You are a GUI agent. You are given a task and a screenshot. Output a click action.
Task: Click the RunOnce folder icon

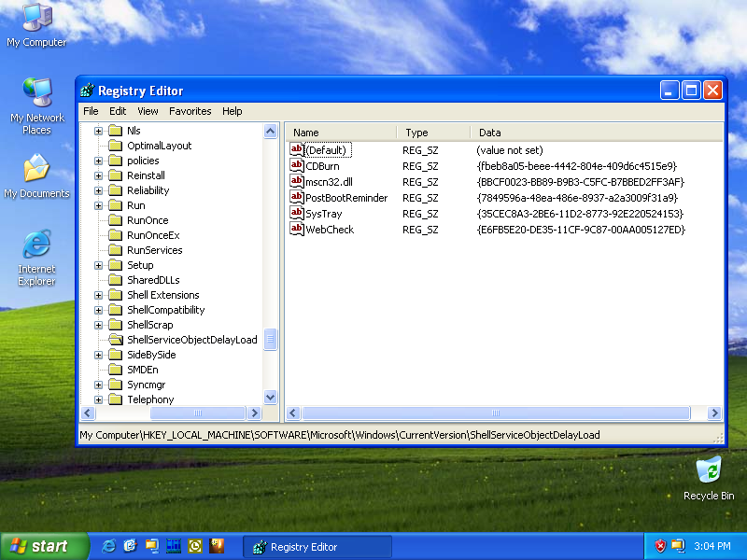click(x=115, y=220)
